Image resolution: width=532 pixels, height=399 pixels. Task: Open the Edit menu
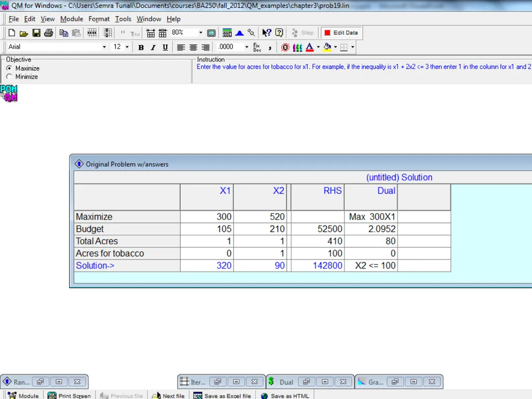click(30, 19)
